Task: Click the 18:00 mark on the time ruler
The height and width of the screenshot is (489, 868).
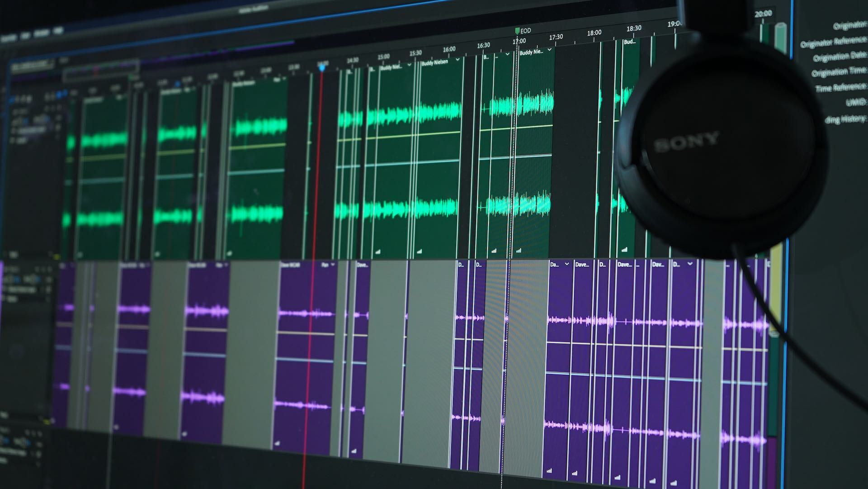Action: 594,33
